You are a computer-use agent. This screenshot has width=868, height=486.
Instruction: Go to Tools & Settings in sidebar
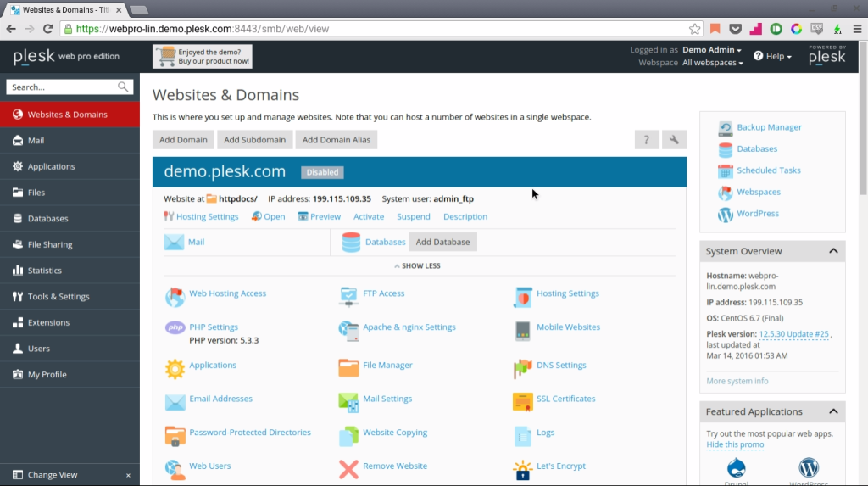click(58, 297)
